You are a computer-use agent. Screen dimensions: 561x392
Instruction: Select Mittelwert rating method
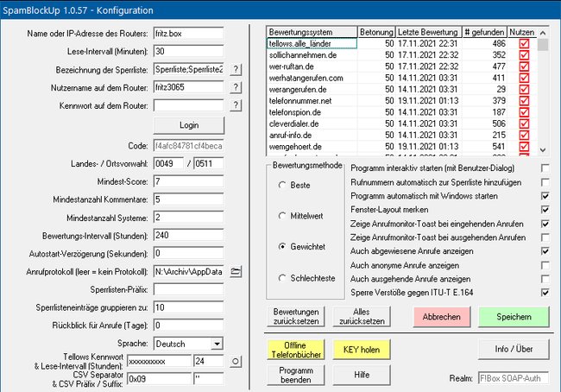pos(282,216)
